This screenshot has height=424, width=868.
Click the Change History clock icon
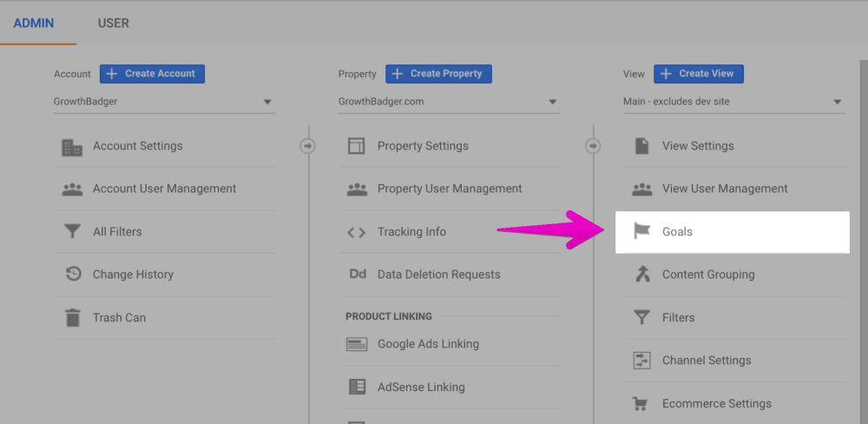[x=73, y=274]
